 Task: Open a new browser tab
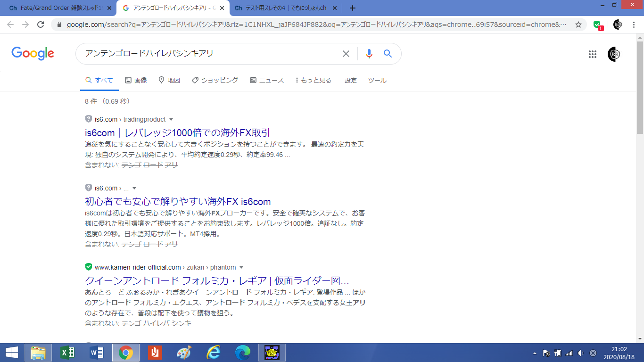click(x=353, y=8)
